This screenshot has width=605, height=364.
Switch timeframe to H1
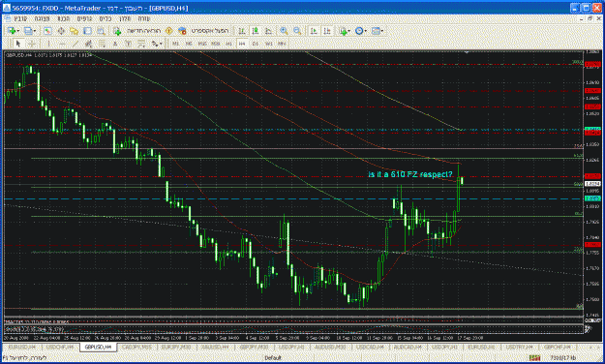coord(228,44)
